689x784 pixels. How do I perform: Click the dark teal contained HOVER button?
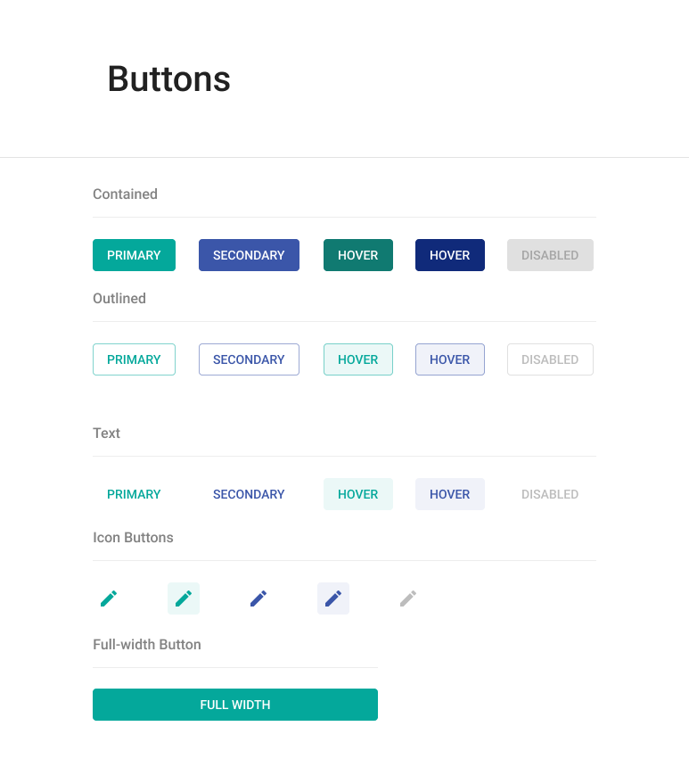357,255
